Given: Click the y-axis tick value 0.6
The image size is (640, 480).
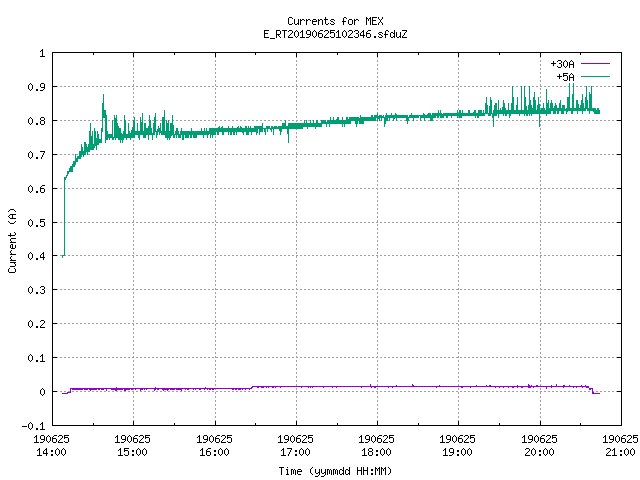Looking at the screenshot, I should [36, 189].
